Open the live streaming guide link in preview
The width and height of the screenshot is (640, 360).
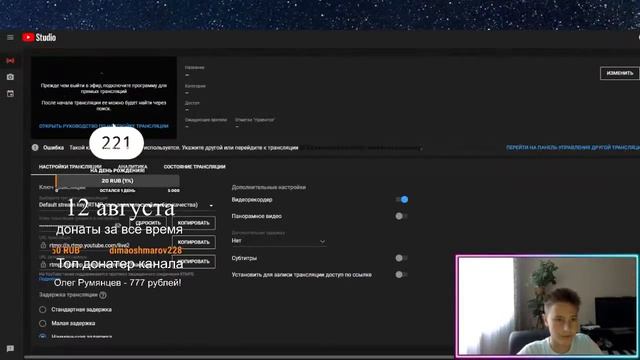tap(104, 126)
